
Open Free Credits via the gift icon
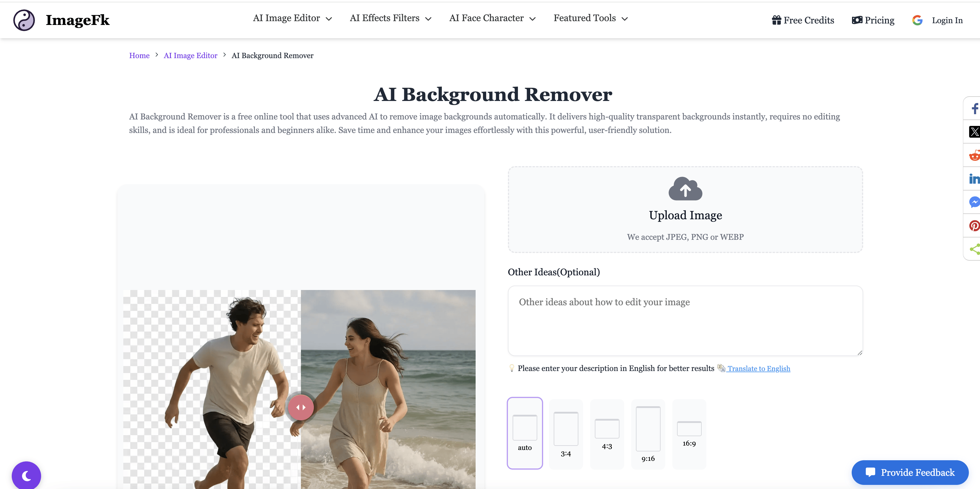tap(803, 20)
